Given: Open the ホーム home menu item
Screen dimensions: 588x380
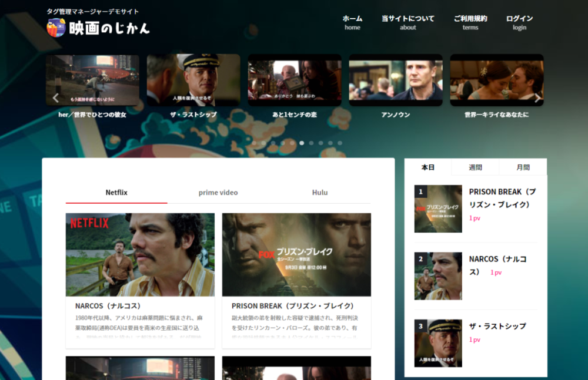Looking at the screenshot, I should [352, 22].
